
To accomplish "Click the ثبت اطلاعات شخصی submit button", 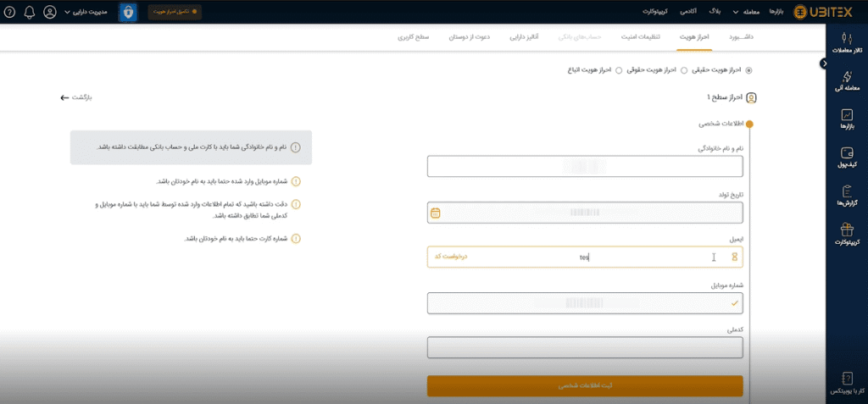I will click(x=585, y=385).
